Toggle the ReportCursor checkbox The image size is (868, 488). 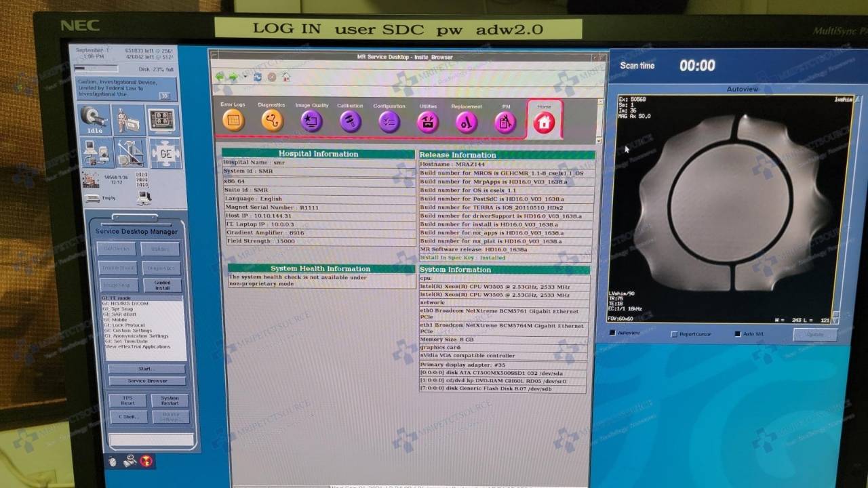pos(674,334)
